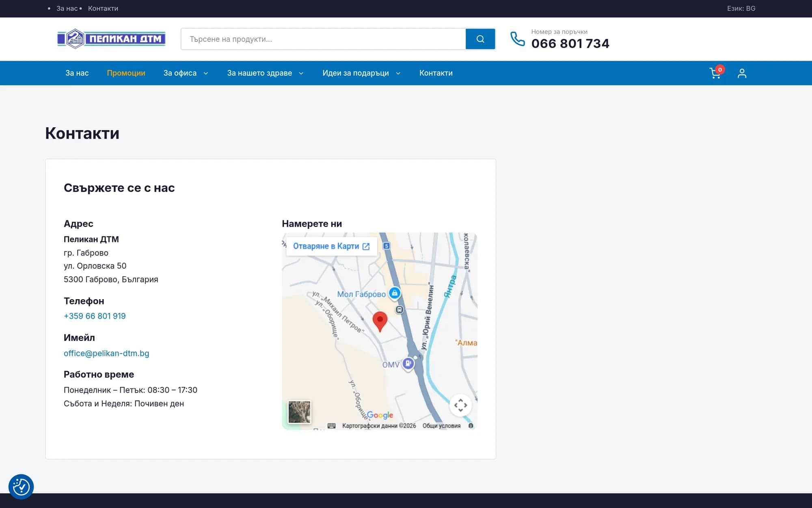Click the Google logo on the map
The width and height of the screenshot is (812, 508).
point(380,415)
